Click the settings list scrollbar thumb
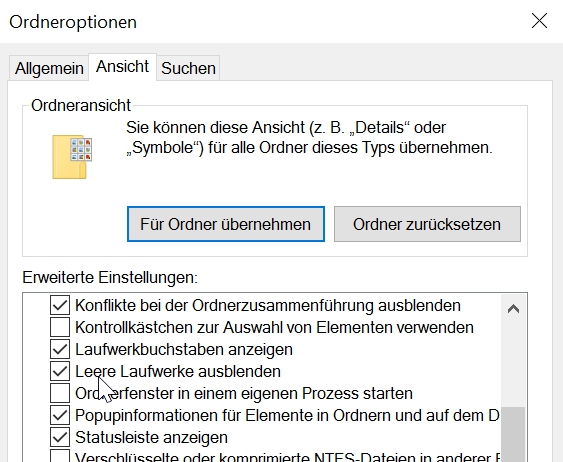563x462 pixels. [x=513, y=434]
